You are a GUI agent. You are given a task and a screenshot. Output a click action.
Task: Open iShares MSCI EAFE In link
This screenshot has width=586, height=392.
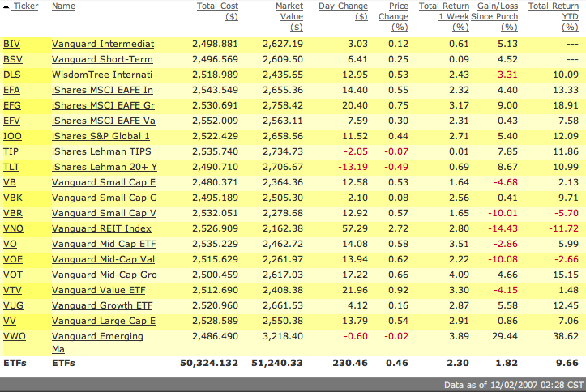tap(102, 90)
